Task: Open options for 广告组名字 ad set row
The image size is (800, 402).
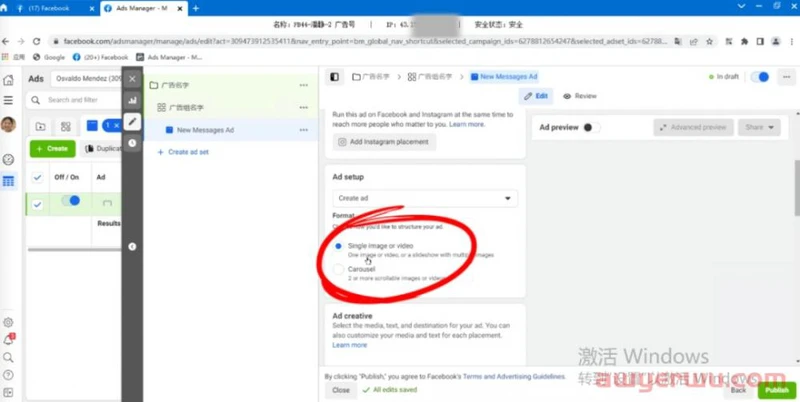Action: pyautogui.click(x=304, y=108)
